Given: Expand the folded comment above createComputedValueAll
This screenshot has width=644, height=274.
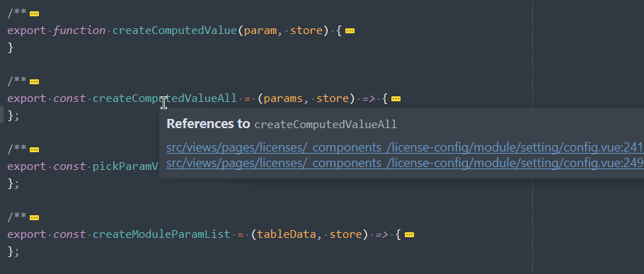Looking at the screenshot, I should 35,81.
